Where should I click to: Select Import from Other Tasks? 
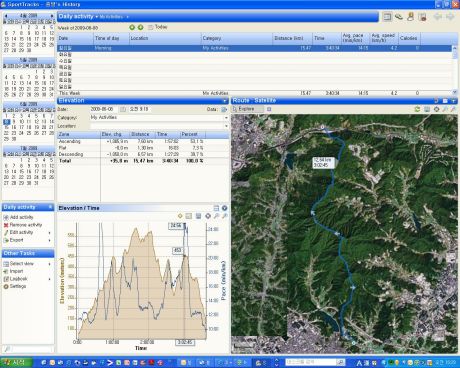click(x=16, y=271)
